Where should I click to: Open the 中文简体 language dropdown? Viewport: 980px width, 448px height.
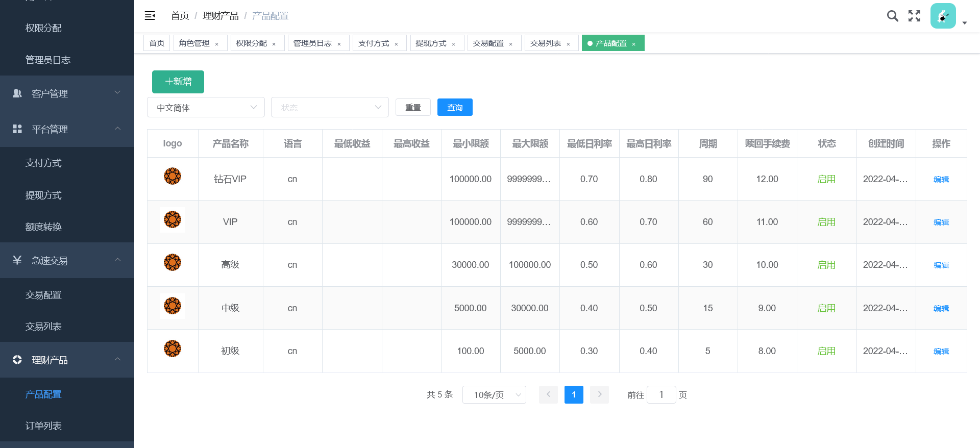[206, 108]
